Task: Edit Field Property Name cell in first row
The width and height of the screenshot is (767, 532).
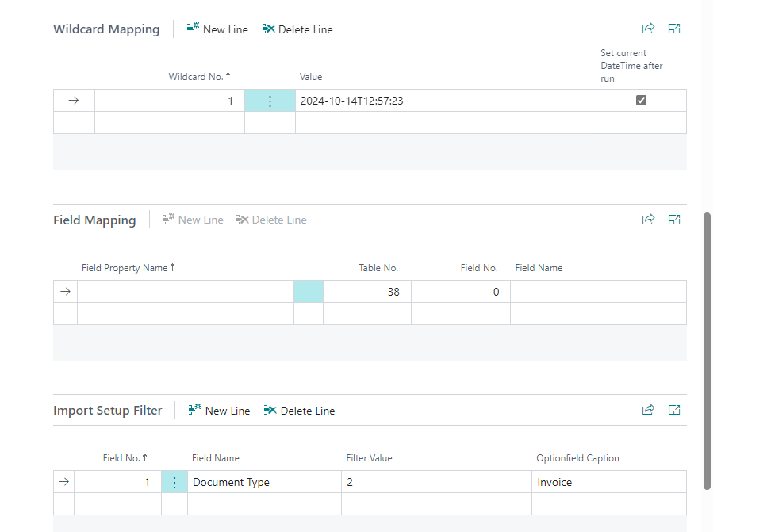Action: click(186, 292)
